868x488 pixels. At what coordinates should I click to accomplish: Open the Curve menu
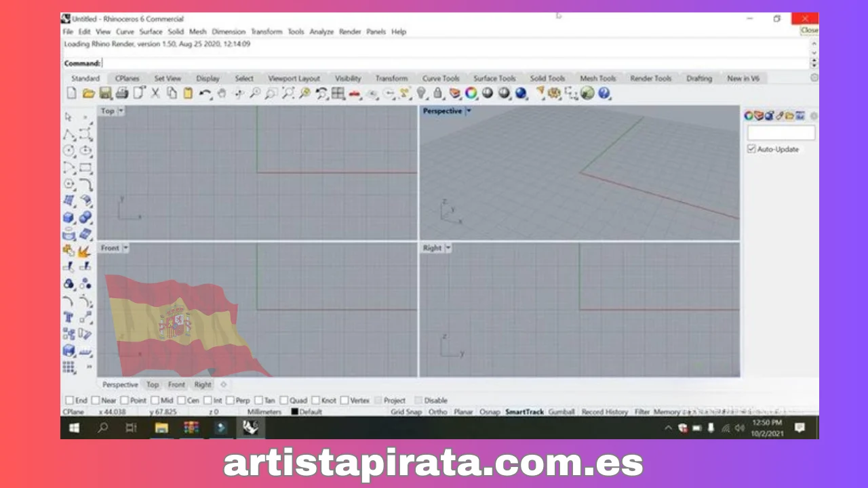[x=125, y=32]
